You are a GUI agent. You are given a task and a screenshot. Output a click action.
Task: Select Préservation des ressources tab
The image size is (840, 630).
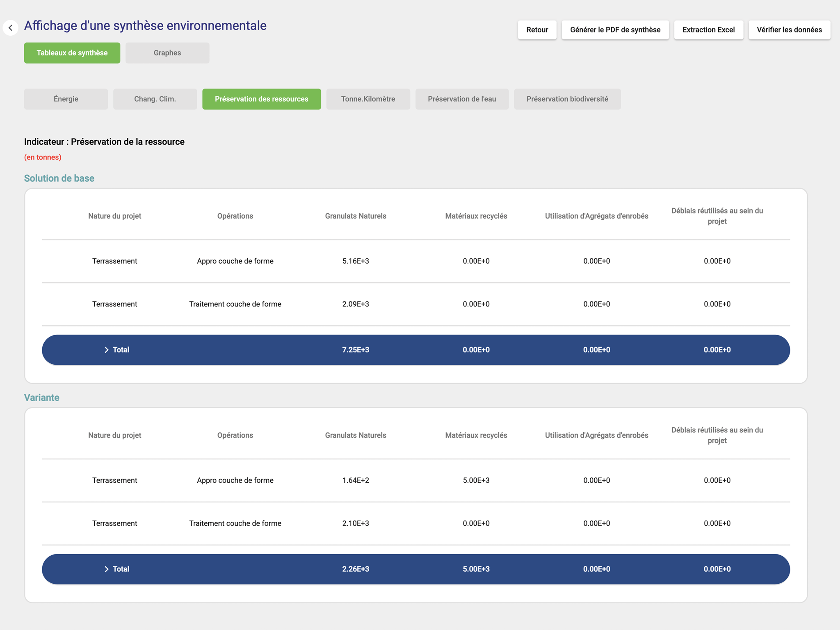coord(261,99)
